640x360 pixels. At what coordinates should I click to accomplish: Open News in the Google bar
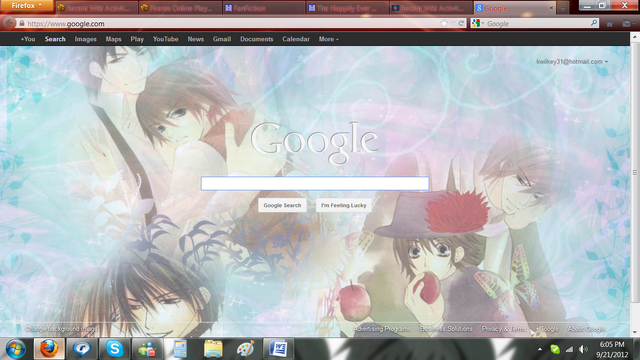[196, 39]
